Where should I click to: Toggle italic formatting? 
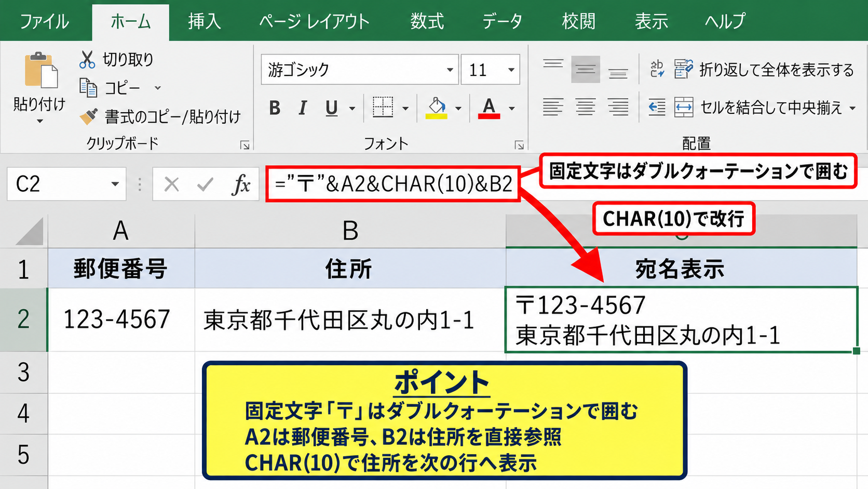pyautogui.click(x=303, y=108)
